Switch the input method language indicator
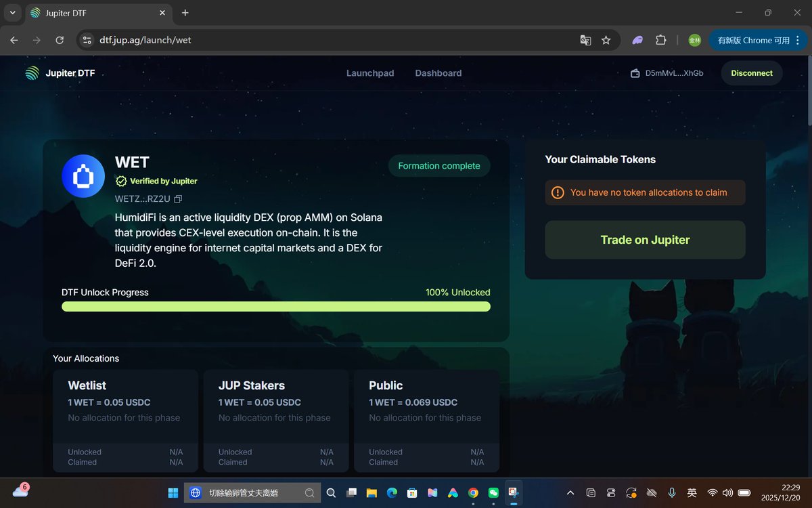 coord(692,493)
